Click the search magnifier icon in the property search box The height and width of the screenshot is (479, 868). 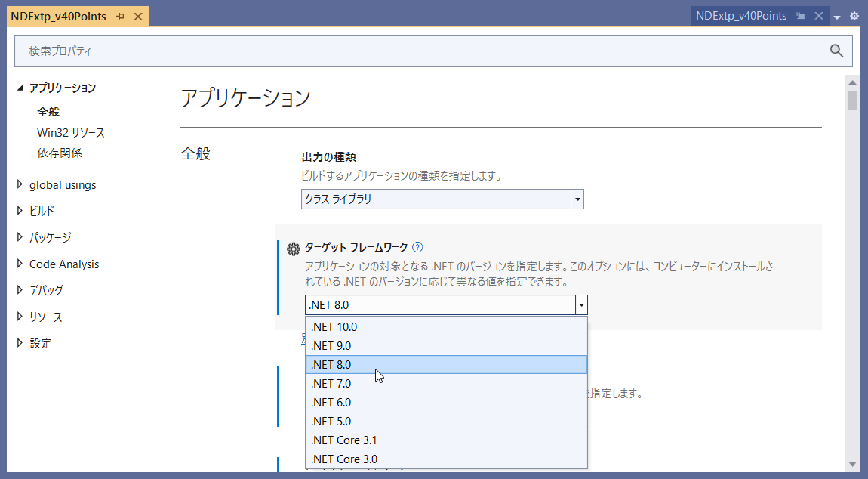click(836, 51)
